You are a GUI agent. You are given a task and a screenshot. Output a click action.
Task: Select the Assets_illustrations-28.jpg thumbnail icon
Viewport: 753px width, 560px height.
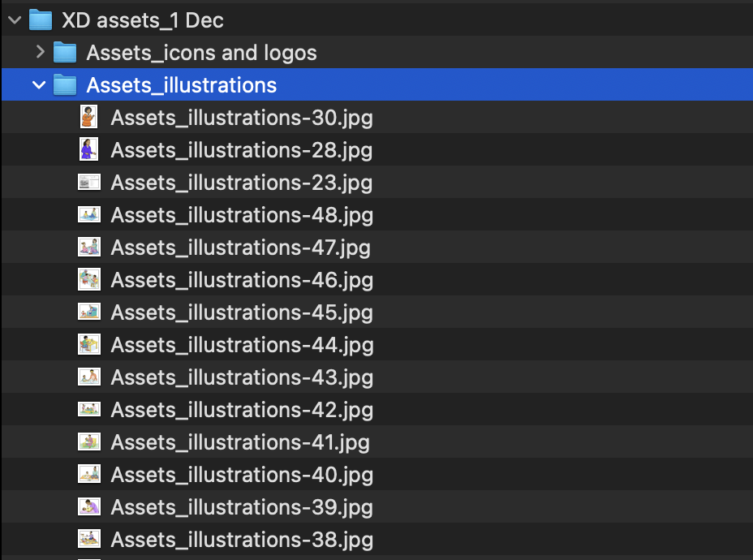click(x=88, y=149)
